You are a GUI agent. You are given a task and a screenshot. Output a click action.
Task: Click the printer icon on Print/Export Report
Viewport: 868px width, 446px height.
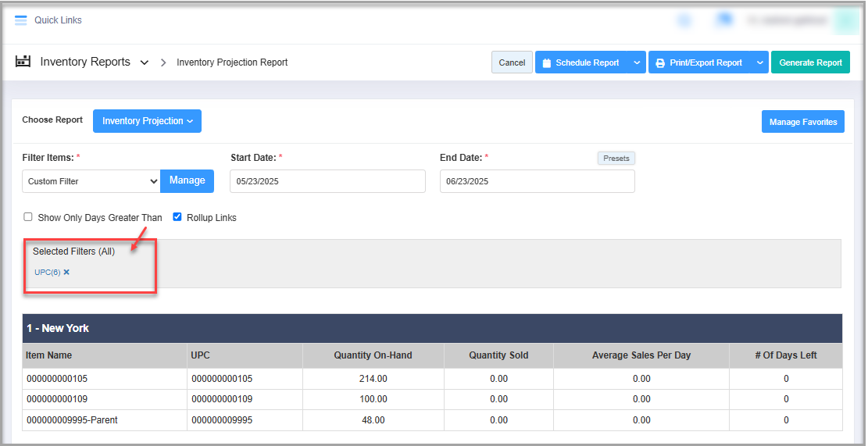(x=660, y=63)
